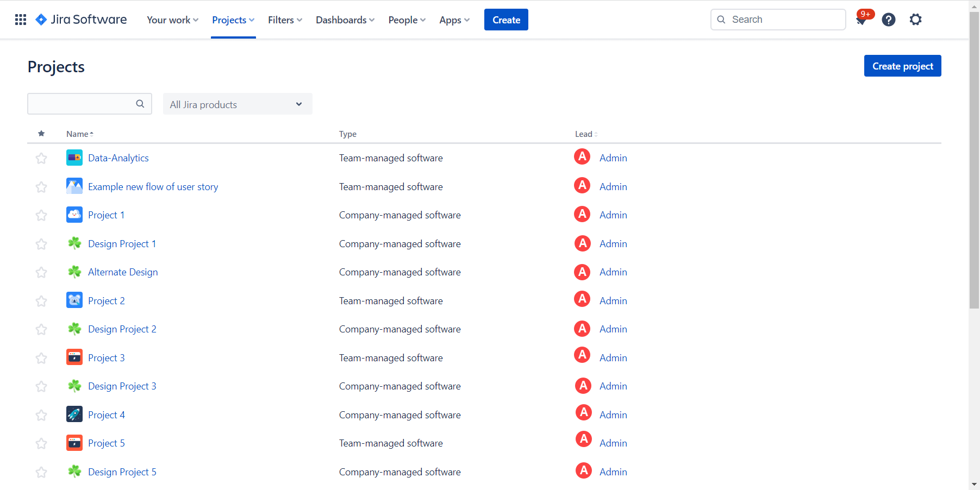This screenshot has height=490, width=980.
Task: Expand the Apps menu
Action: [454, 20]
